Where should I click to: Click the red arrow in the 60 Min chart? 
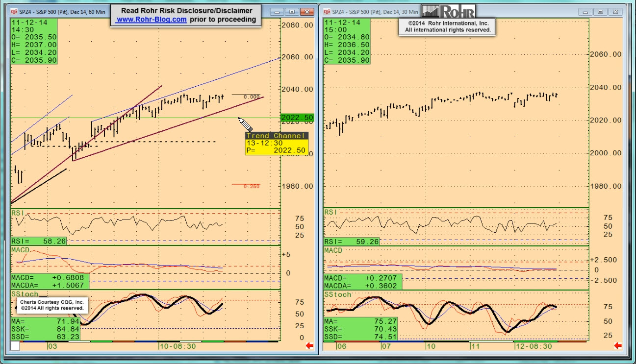pyautogui.click(x=309, y=346)
